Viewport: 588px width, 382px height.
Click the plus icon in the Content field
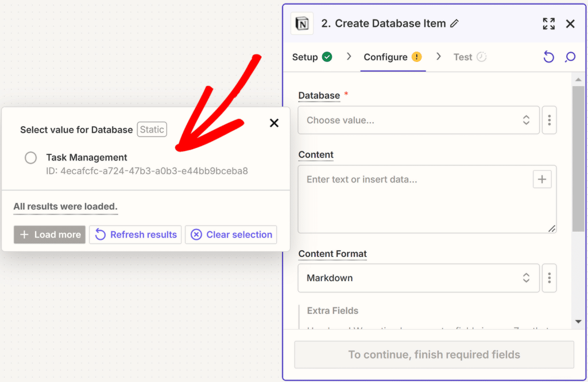coord(541,179)
